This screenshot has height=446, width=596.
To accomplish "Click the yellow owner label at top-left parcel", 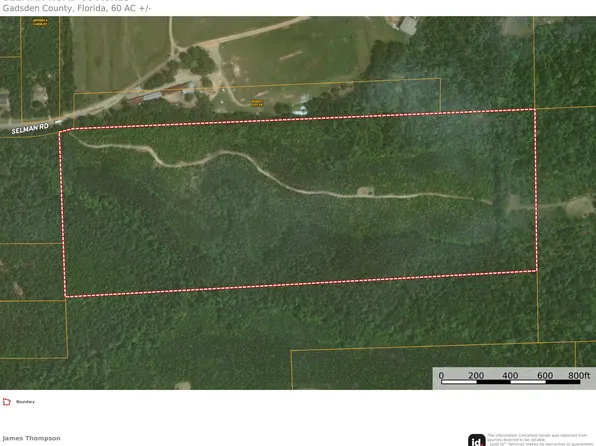I will 40,22.
